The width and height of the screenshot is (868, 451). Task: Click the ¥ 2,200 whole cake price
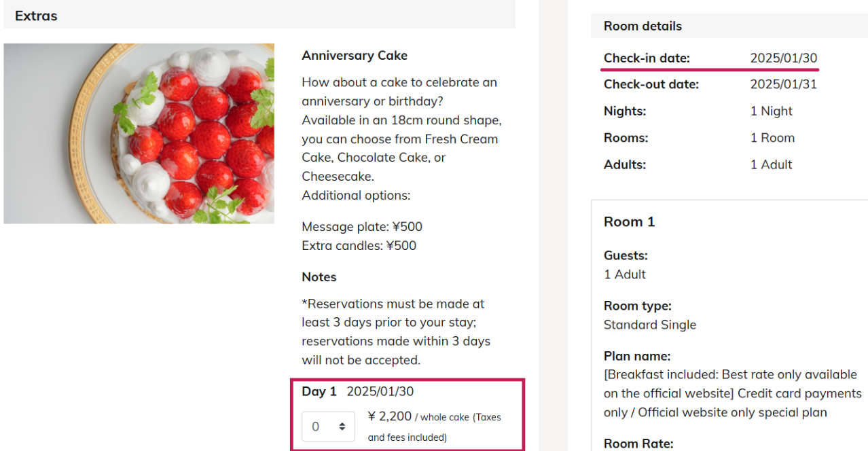point(390,416)
